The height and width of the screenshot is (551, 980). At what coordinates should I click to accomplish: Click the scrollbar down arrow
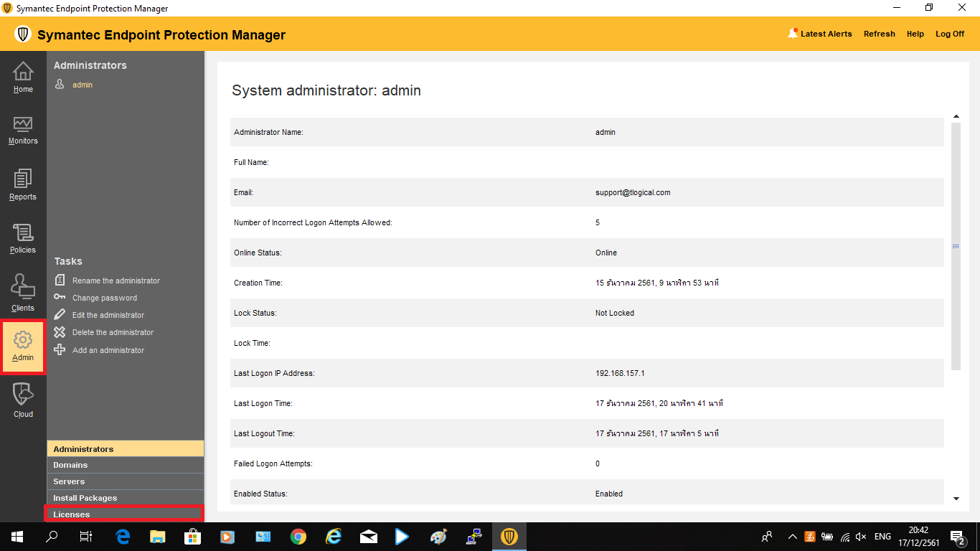[x=956, y=498]
